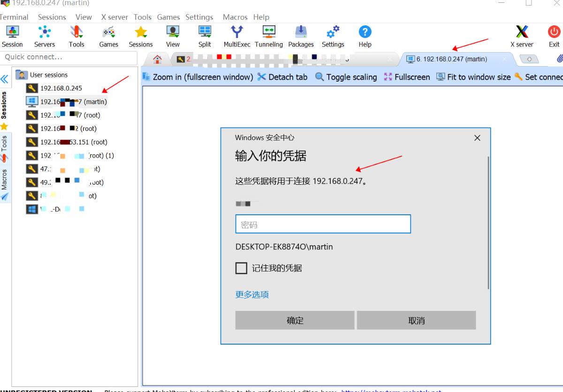563x392 pixels.
Task: Open the 192.168.0.245 session
Action: (x=61, y=88)
